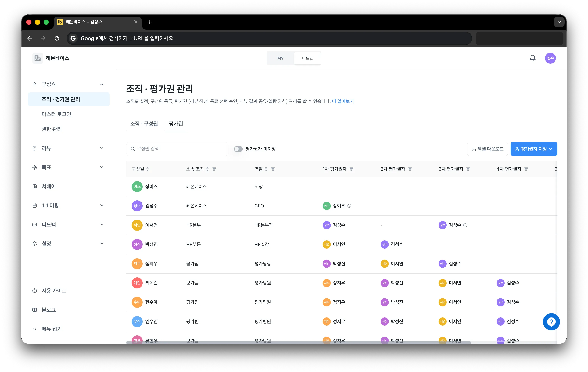Sort the 소속 조직 column
This screenshot has width=588, height=372.
coord(207,169)
